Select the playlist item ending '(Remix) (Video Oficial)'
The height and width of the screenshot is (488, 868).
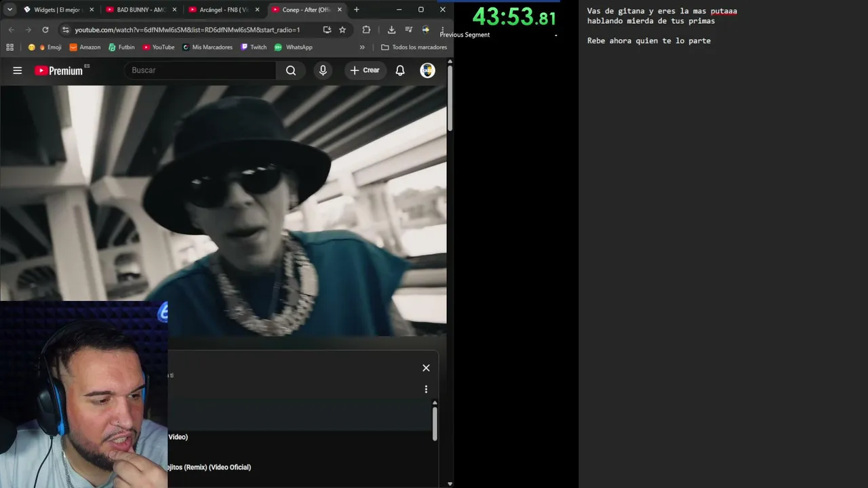[210, 467]
